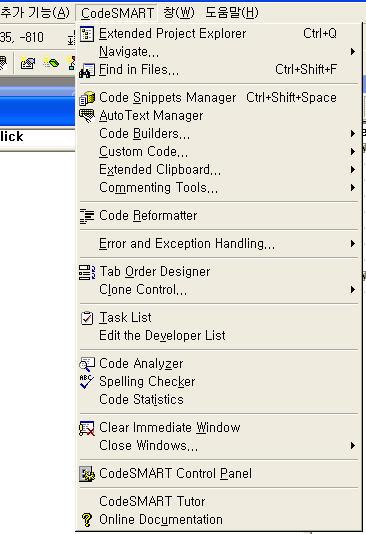Open Online Documentation menu entry

[x=219, y=520]
